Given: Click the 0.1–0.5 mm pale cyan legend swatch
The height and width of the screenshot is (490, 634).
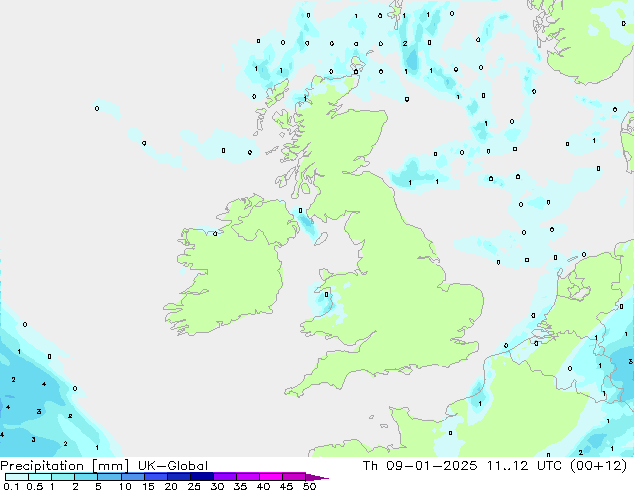Looking at the screenshot, I should (17, 477).
